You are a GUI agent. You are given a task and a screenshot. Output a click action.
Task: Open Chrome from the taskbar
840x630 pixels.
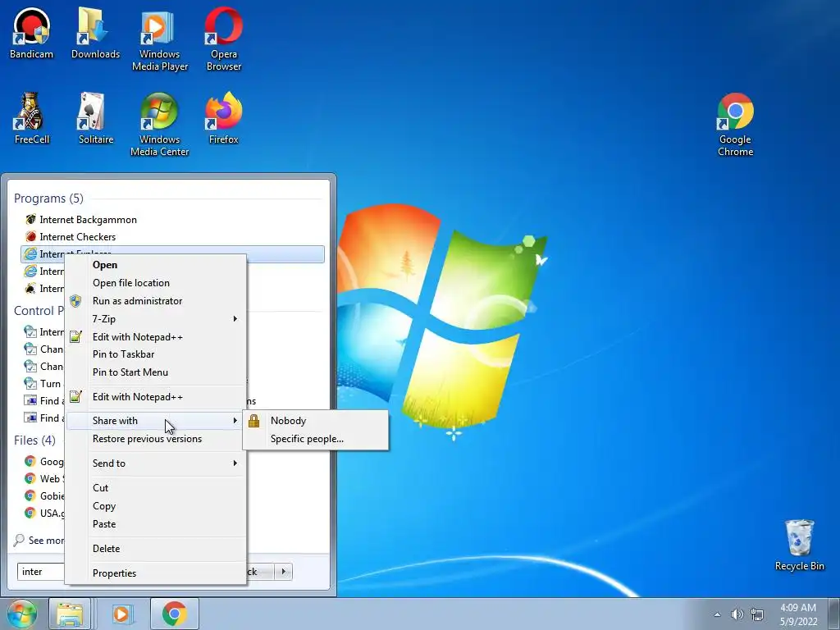pos(174,614)
